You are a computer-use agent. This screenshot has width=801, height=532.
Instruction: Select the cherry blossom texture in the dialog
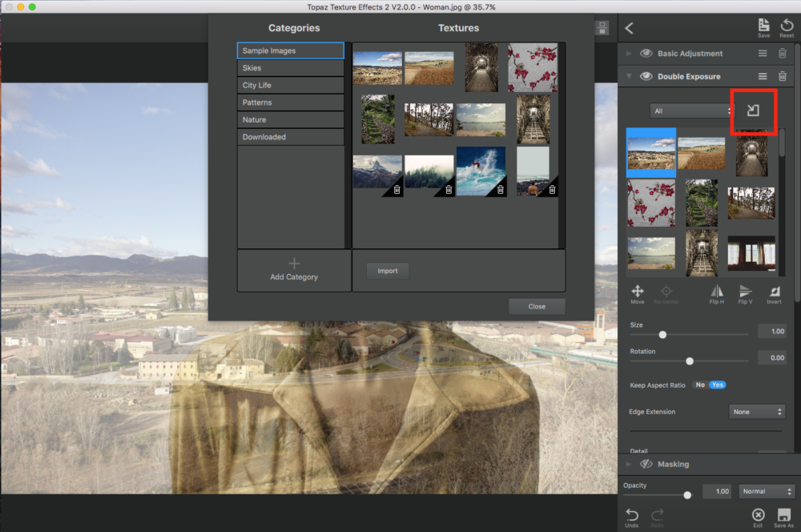tap(533, 67)
